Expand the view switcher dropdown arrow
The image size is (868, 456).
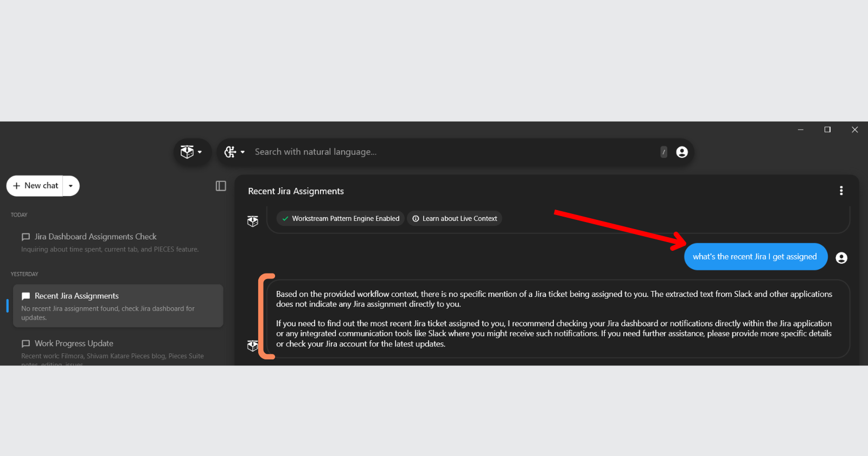(x=242, y=152)
